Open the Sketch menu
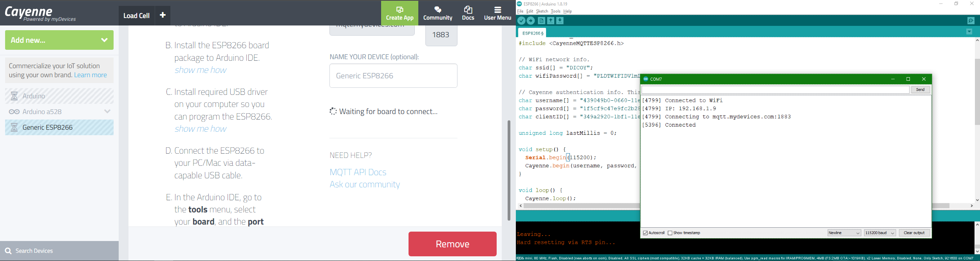This screenshot has height=261, width=980. (x=542, y=11)
